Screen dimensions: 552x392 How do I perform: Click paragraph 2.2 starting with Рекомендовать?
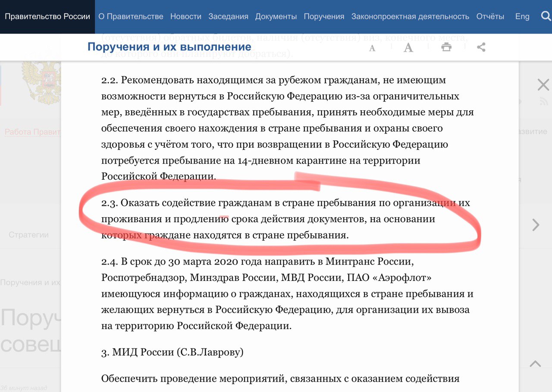click(288, 128)
